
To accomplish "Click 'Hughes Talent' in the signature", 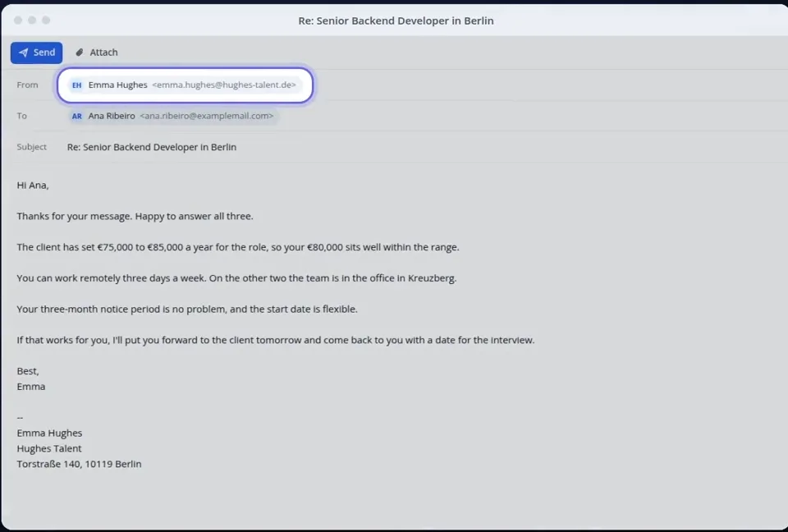I will [49, 448].
